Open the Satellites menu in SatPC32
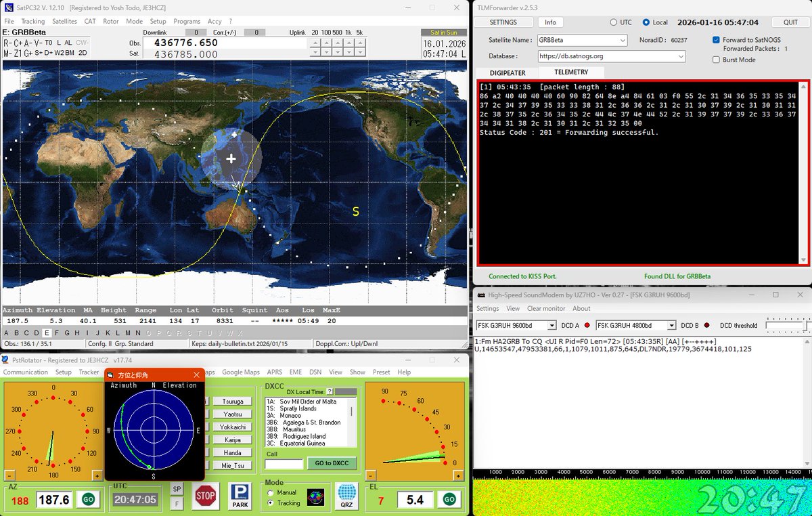The width and height of the screenshot is (812, 516). coord(64,22)
